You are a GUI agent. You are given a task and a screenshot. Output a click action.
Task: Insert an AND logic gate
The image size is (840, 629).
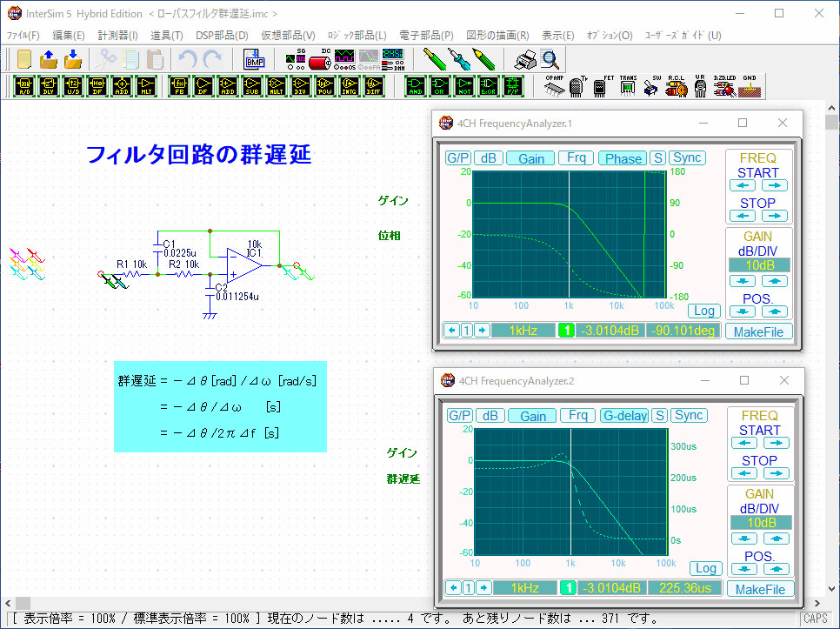click(x=416, y=86)
